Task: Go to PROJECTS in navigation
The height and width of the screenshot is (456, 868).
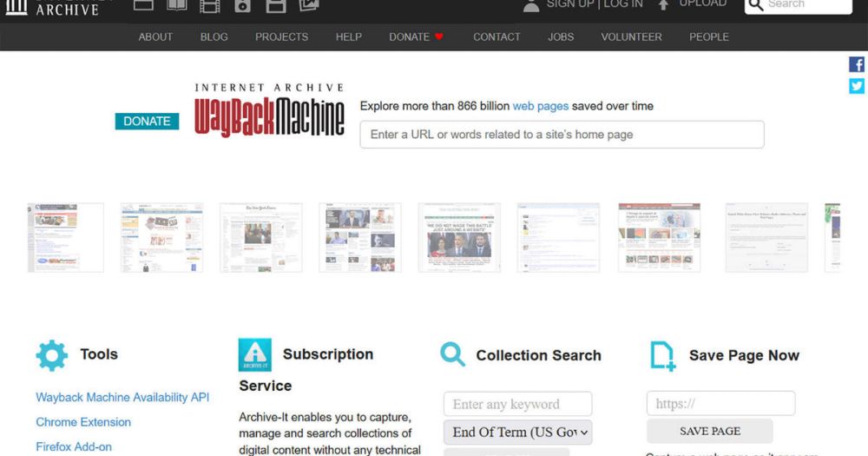Action: (x=281, y=37)
